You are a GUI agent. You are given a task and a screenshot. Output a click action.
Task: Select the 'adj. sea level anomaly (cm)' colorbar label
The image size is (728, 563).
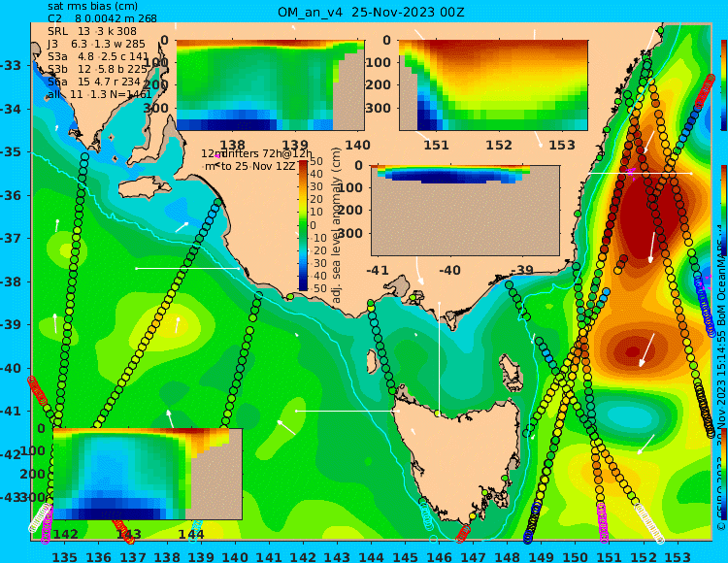[337, 225]
